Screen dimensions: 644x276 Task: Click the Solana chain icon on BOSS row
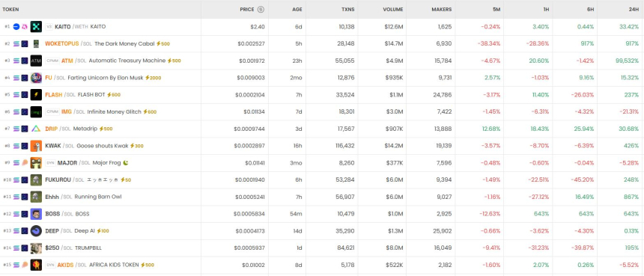click(x=16, y=214)
